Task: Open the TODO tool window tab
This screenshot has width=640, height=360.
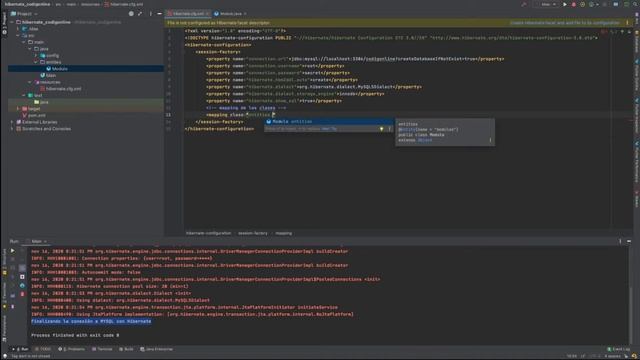Action: click(43, 349)
